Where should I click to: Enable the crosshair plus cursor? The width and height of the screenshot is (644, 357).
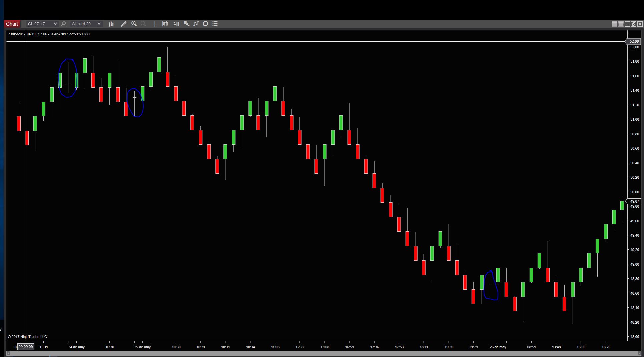(x=155, y=24)
